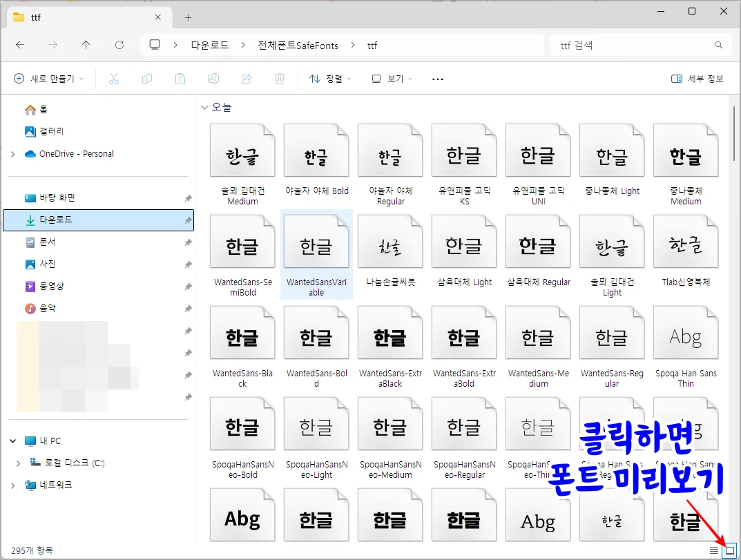
Task: Click the Paste icon in the toolbar
Action: 180,78
